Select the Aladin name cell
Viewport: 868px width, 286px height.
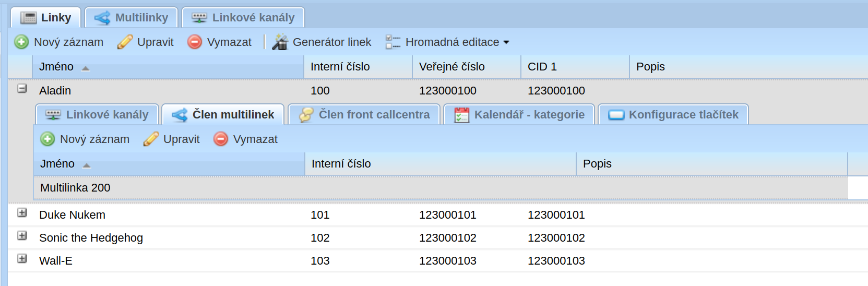coord(55,91)
